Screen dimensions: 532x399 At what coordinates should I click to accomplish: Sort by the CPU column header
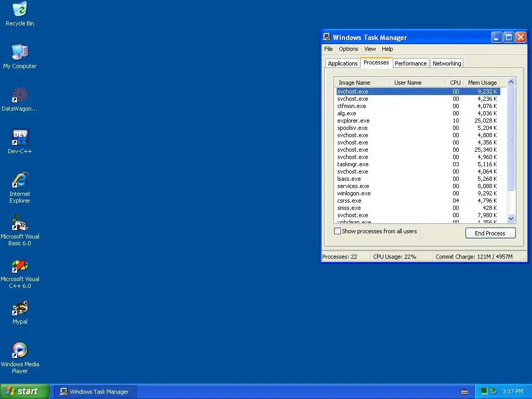(454, 83)
